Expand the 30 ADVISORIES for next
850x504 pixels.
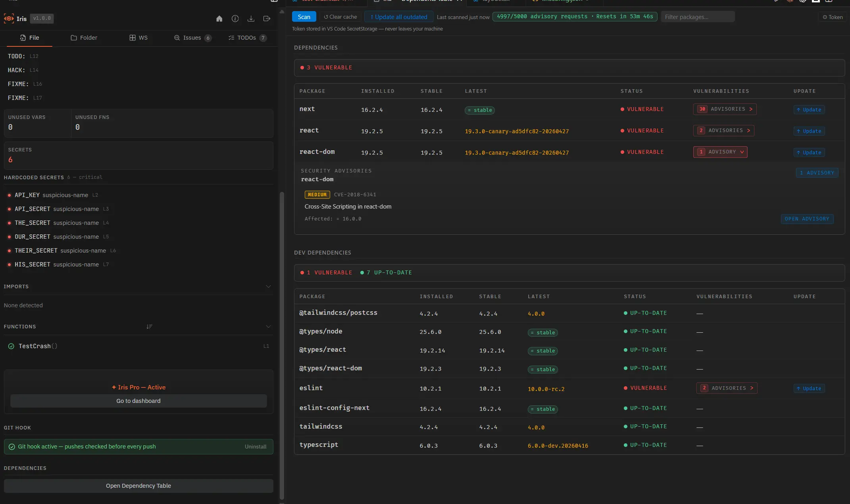(x=725, y=109)
